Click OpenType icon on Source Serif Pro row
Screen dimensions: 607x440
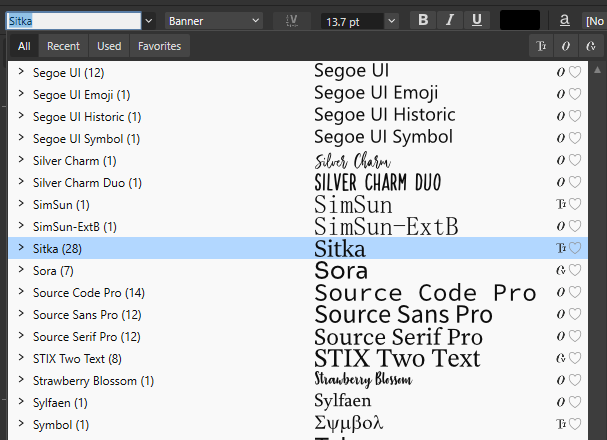[561, 336]
